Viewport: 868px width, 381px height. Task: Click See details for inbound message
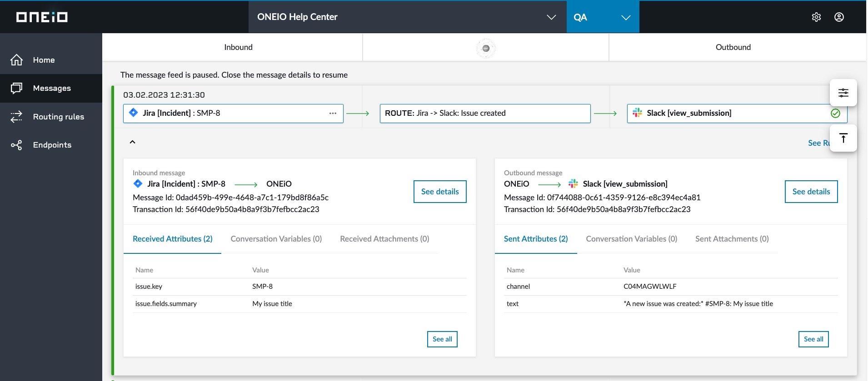pyautogui.click(x=439, y=192)
